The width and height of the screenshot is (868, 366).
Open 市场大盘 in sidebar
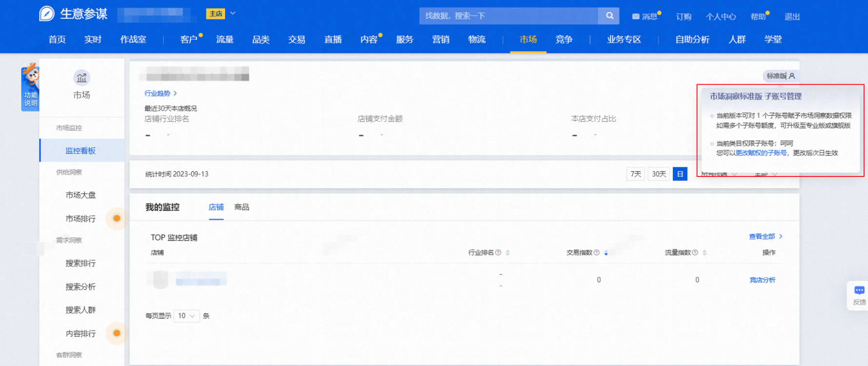(x=81, y=195)
